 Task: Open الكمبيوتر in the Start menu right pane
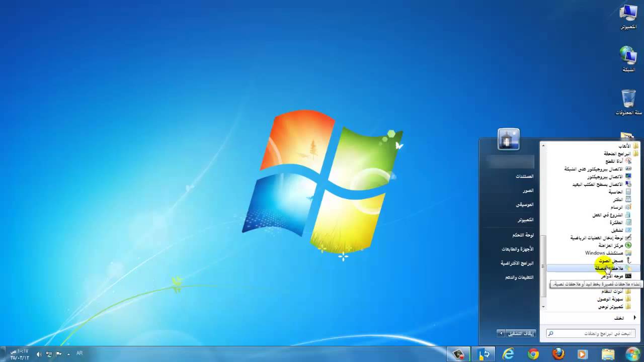coord(526,220)
